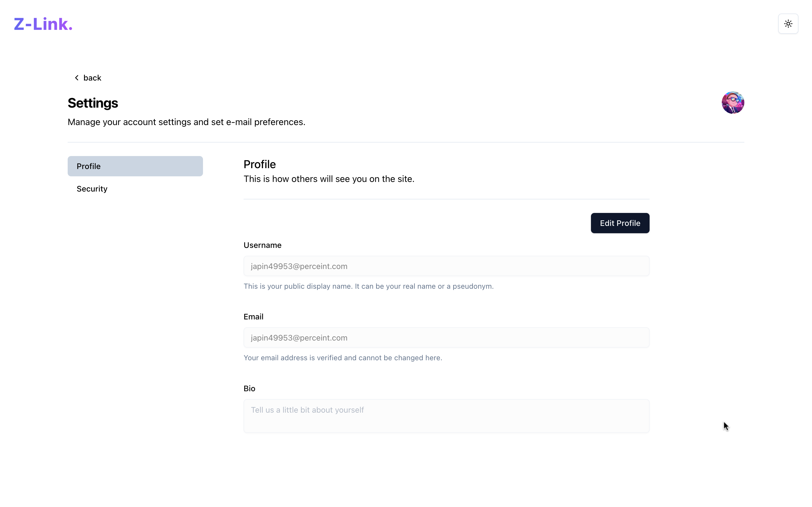Viewport: 812px width, 507px height.
Task: Select the Profile sidebar tab
Action: point(135,166)
